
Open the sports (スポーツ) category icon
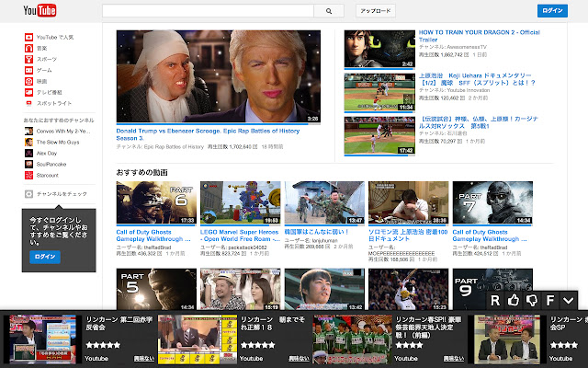[28, 59]
